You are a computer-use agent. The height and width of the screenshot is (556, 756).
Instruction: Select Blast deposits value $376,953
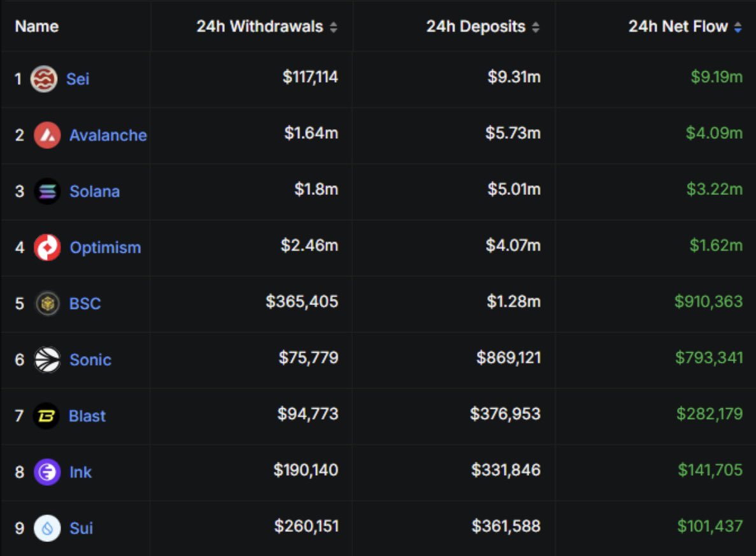coord(505,413)
